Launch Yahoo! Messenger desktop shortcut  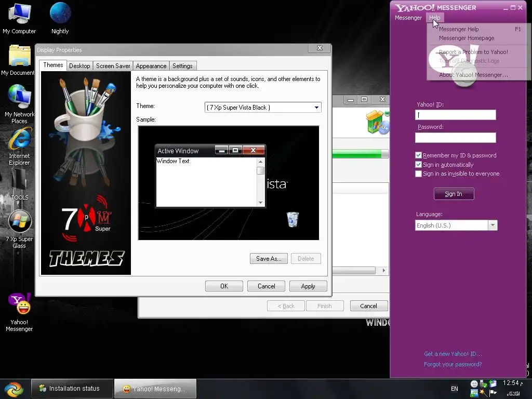coord(19,312)
